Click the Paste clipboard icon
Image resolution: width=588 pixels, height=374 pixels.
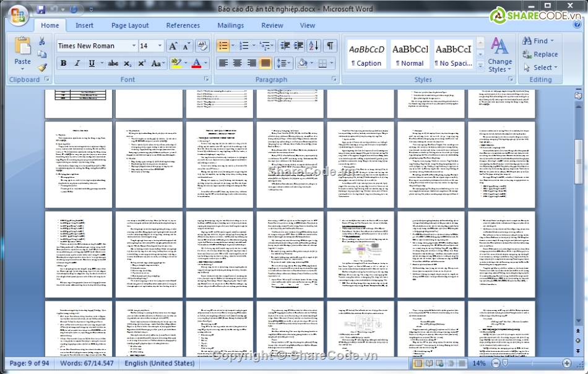pos(22,47)
